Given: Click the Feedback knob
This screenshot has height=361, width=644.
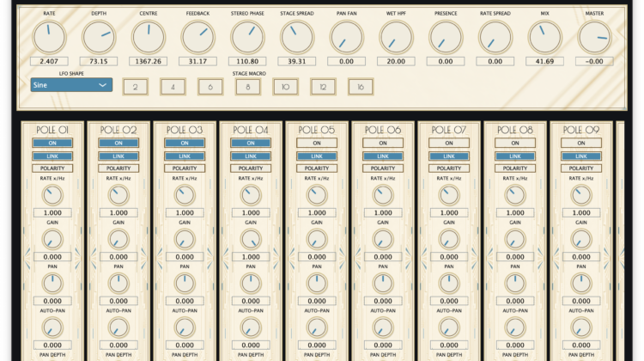Looking at the screenshot, I should pyautogui.click(x=198, y=37).
